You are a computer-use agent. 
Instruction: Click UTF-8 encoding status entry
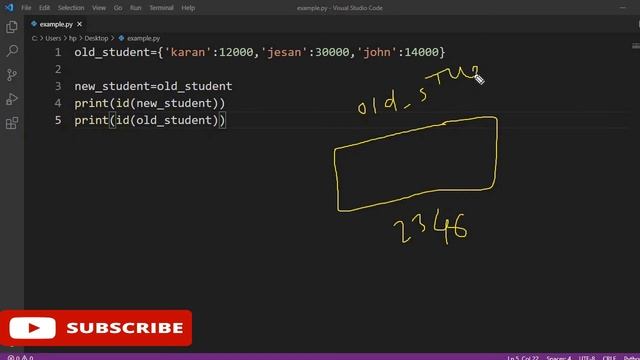[x=587, y=358]
